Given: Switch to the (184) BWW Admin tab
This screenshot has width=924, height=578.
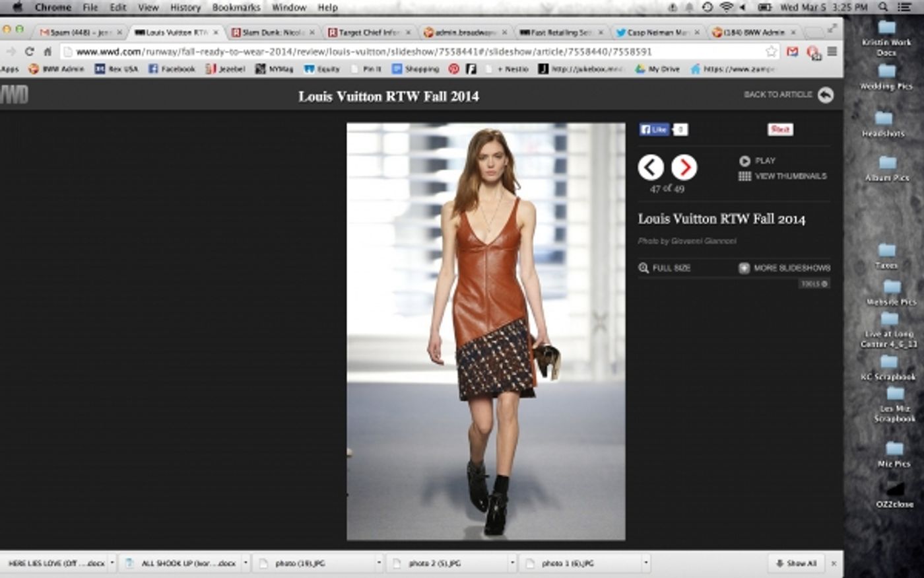Looking at the screenshot, I should click(754, 32).
